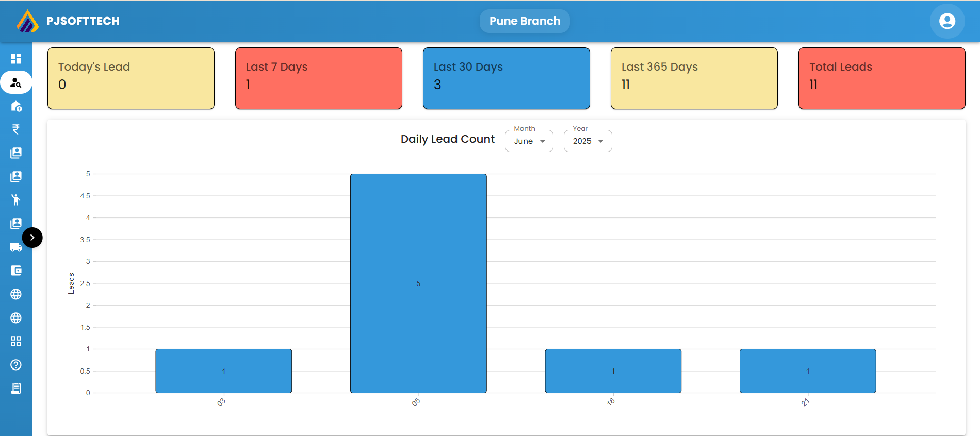The width and height of the screenshot is (980, 436).
Task: Open the delivery truck icon
Action: tap(15, 247)
